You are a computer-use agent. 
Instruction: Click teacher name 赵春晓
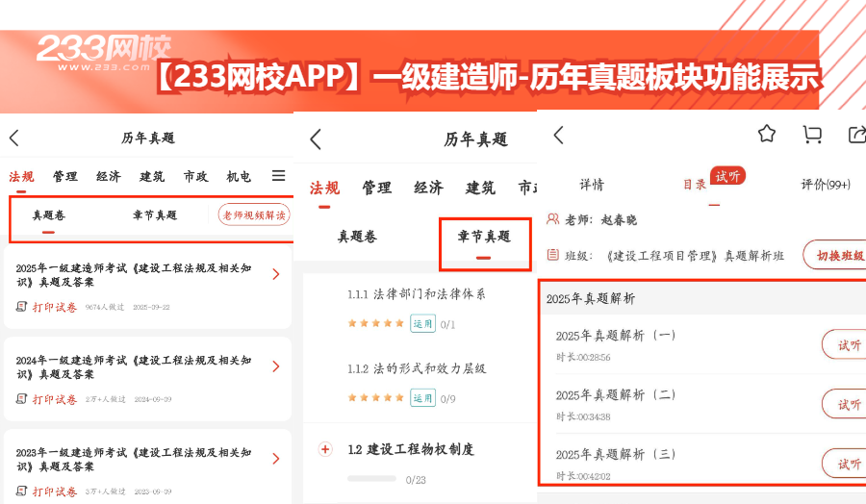(x=619, y=220)
